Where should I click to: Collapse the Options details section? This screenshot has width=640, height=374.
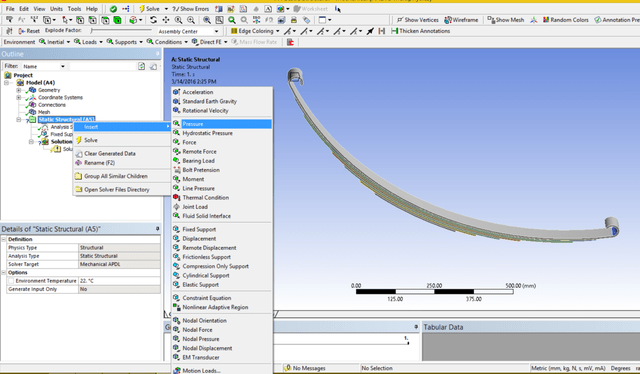pyautogui.click(x=4, y=272)
